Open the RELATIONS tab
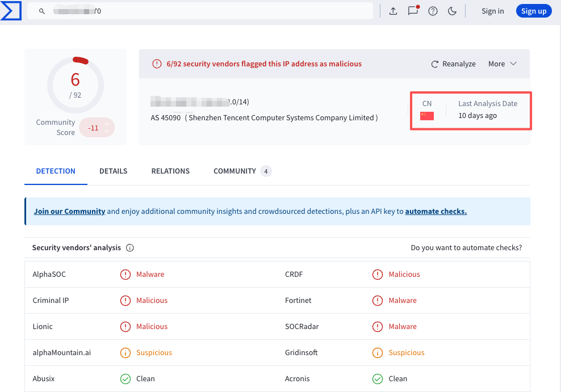Screen dimensions: 561x392 (170, 171)
